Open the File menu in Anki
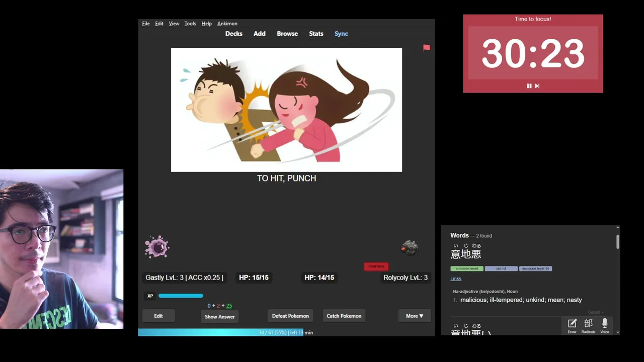Viewport: 644px width, 362px height. [x=146, y=24]
